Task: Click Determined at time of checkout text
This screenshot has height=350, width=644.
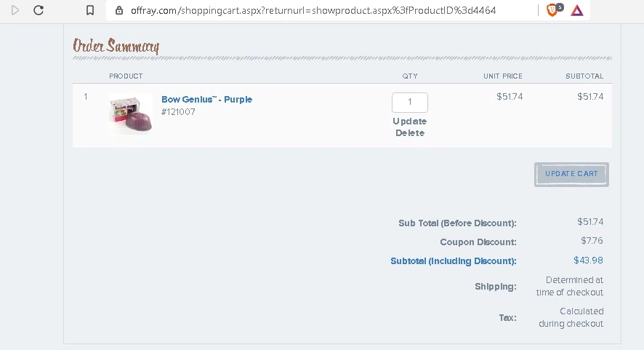Action: tap(570, 286)
